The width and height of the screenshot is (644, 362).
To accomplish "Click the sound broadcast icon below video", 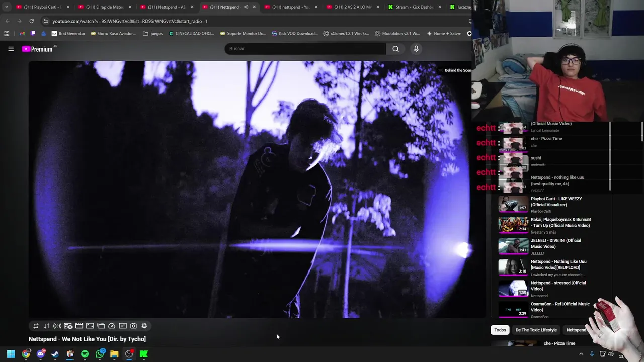I will (x=57, y=326).
